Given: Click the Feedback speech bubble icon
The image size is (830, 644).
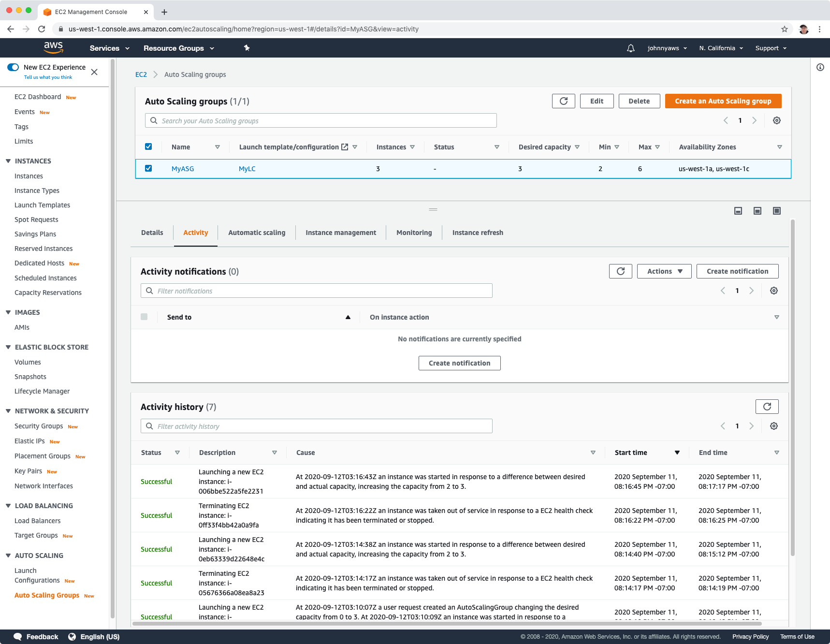Looking at the screenshot, I should [x=18, y=637].
